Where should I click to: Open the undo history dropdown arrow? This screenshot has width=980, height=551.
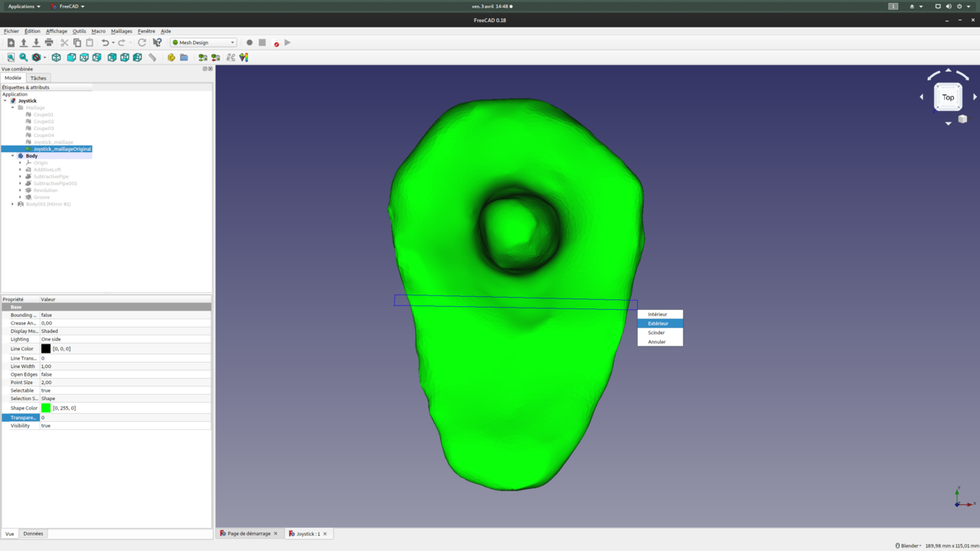(113, 43)
